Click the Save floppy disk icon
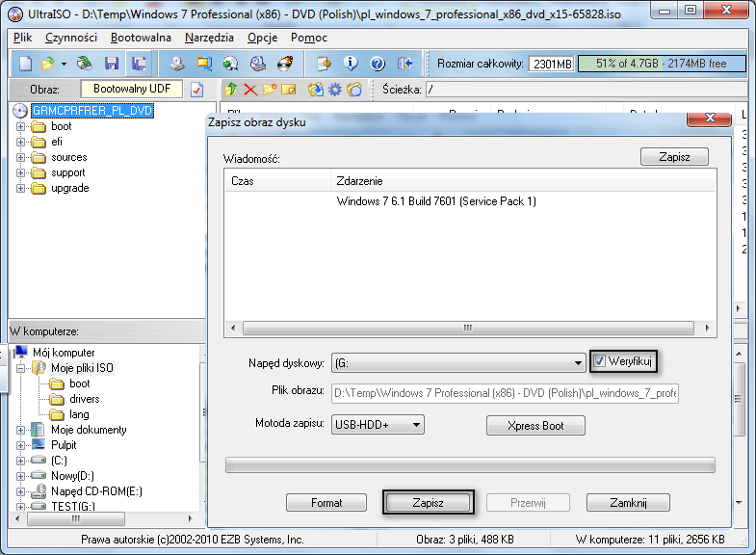The height and width of the screenshot is (555, 756). coord(112,64)
